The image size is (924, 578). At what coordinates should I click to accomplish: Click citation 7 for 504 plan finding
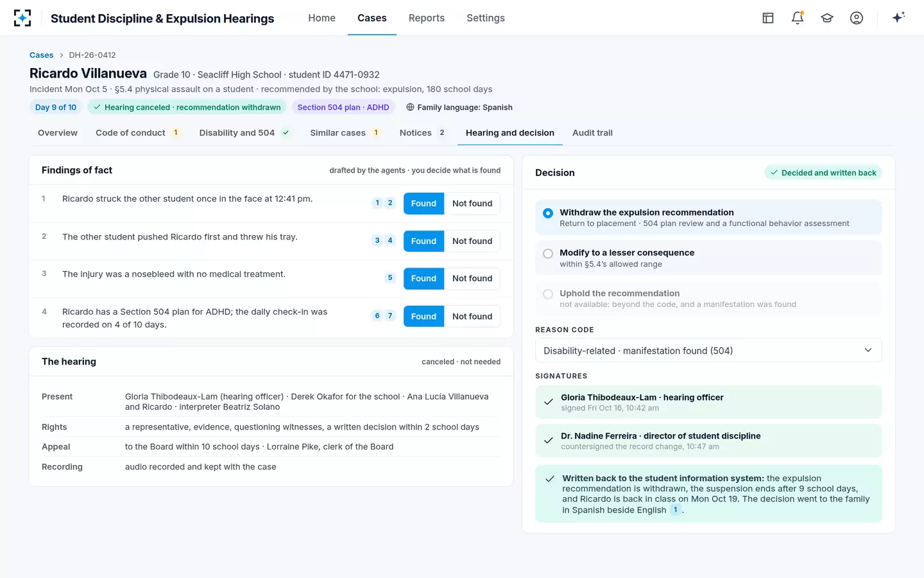coord(390,316)
